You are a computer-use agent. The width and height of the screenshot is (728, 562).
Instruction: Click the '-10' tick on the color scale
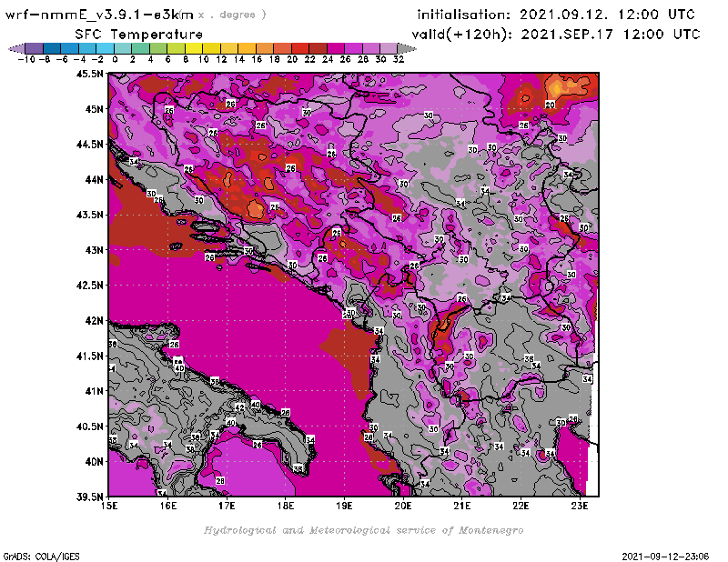26,59
